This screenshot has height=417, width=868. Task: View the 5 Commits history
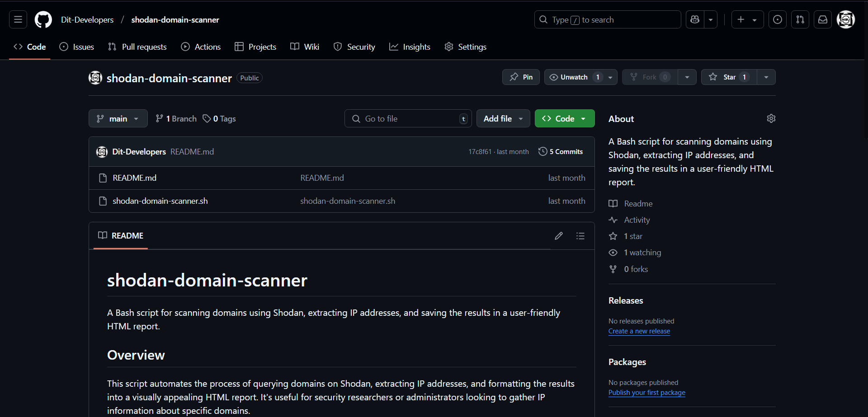coord(561,152)
